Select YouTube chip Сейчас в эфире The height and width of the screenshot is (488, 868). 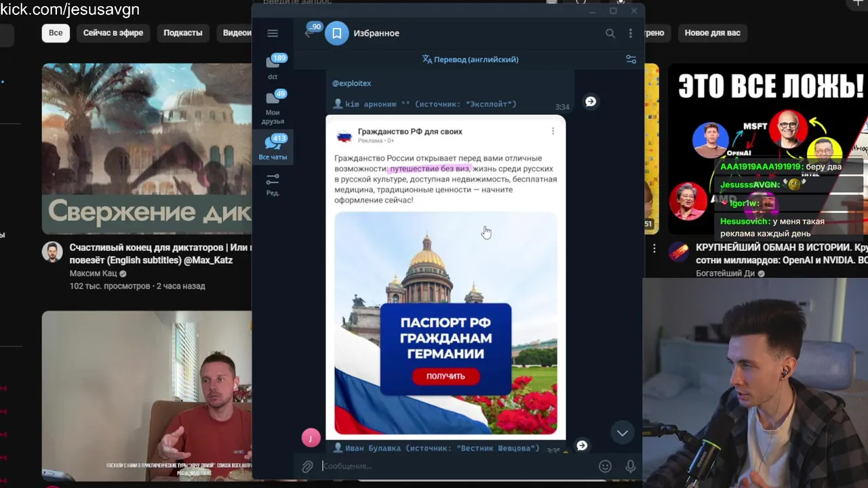[x=113, y=33]
